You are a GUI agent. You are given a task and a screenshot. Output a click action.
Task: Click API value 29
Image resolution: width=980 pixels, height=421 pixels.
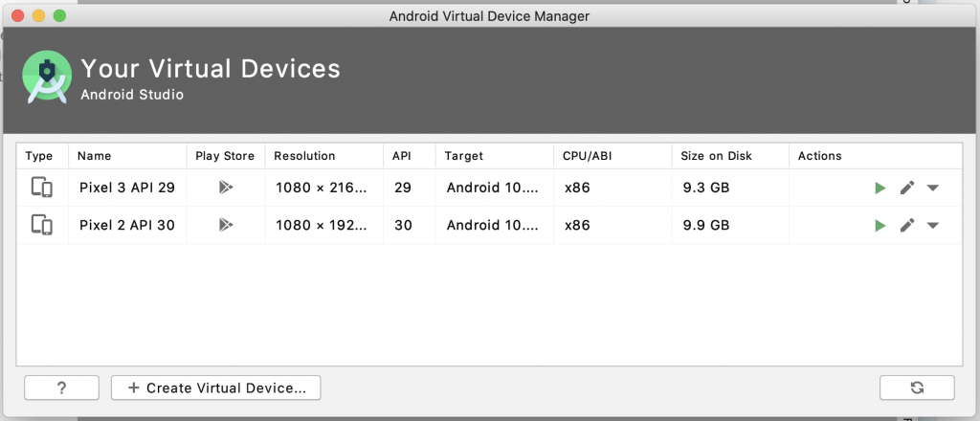tap(410, 188)
